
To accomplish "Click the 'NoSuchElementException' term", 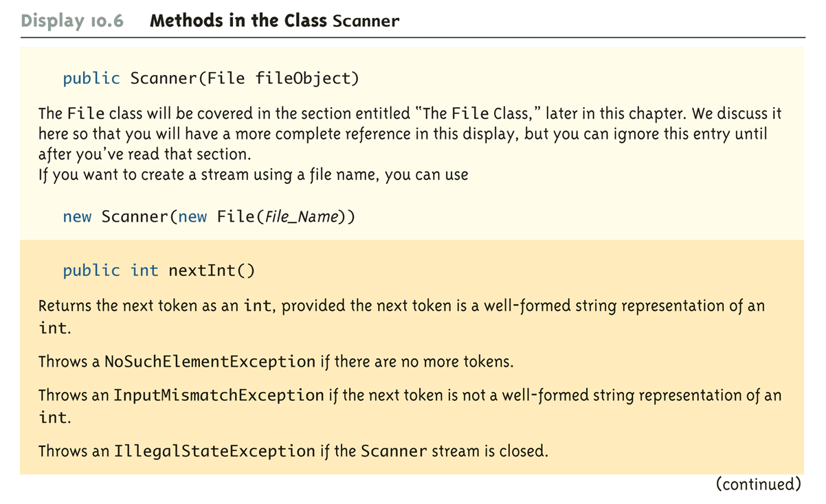I will click(x=210, y=361).
